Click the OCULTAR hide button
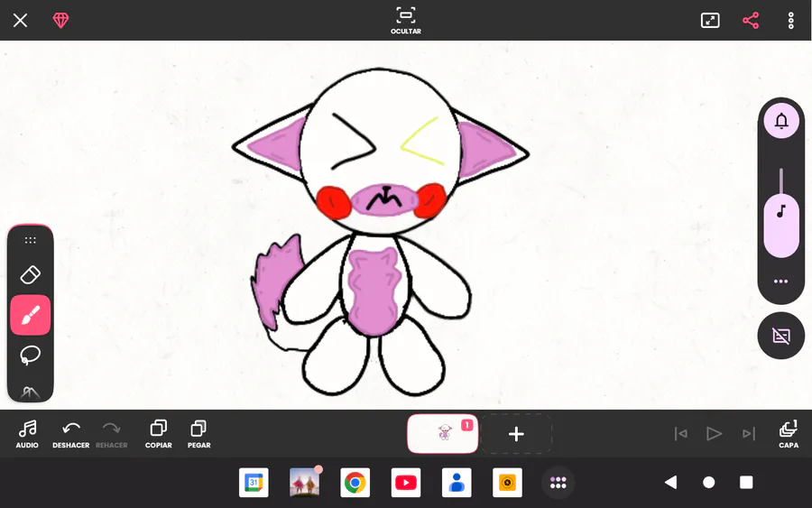Screen dimensions: 812x508 [405, 21]
